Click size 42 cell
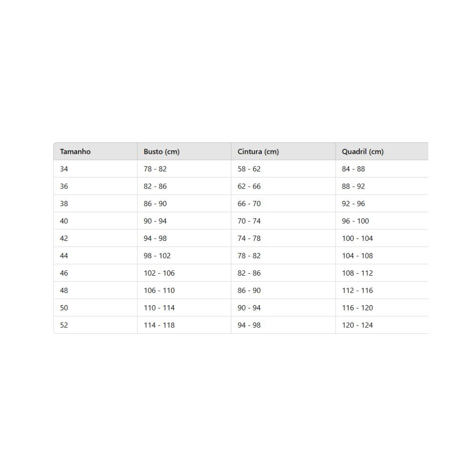 (64, 238)
